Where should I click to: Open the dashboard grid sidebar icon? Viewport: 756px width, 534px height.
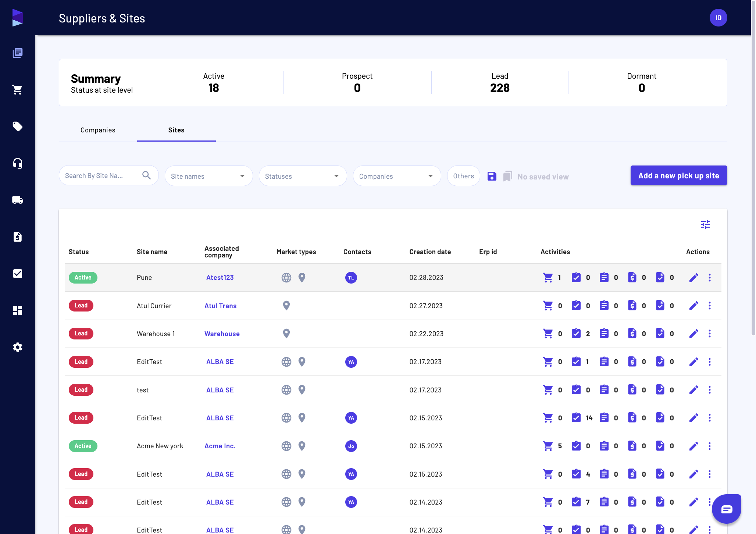click(x=17, y=310)
